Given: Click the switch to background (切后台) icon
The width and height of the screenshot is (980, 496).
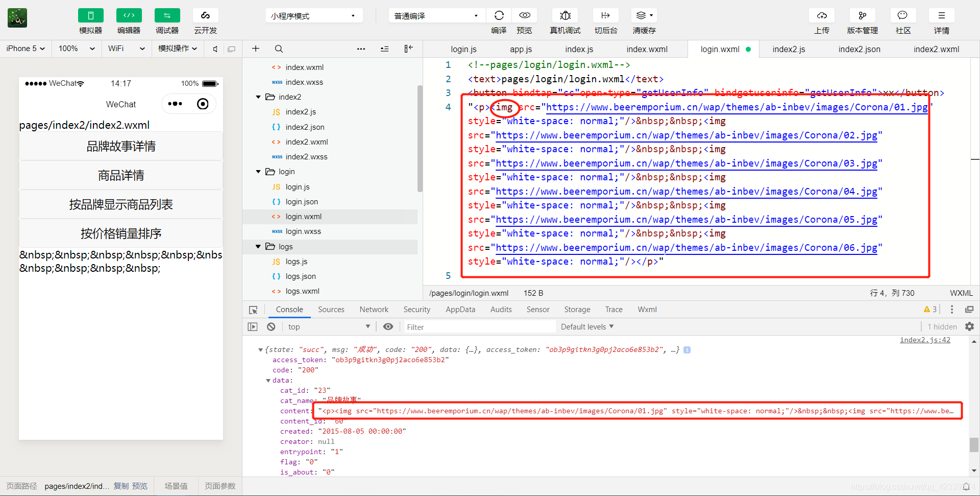Looking at the screenshot, I should (606, 15).
